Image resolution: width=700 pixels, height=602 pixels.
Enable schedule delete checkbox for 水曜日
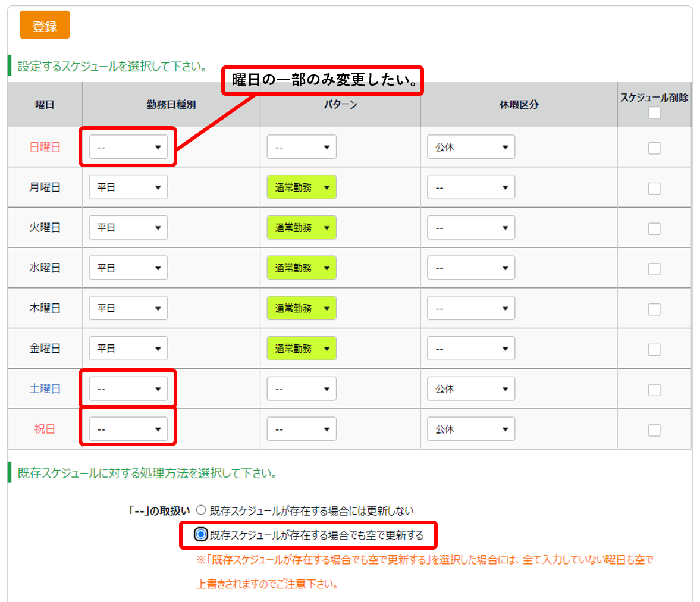pos(654,269)
